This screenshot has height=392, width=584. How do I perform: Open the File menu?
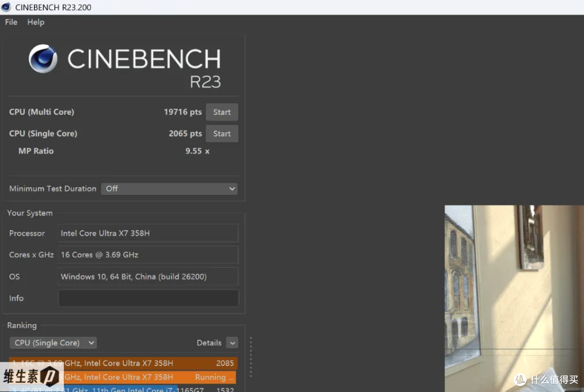click(11, 22)
